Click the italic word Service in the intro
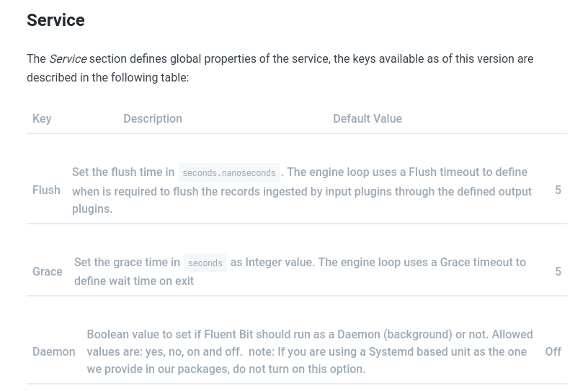The height and width of the screenshot is (391, 588). tap(68, 59)
